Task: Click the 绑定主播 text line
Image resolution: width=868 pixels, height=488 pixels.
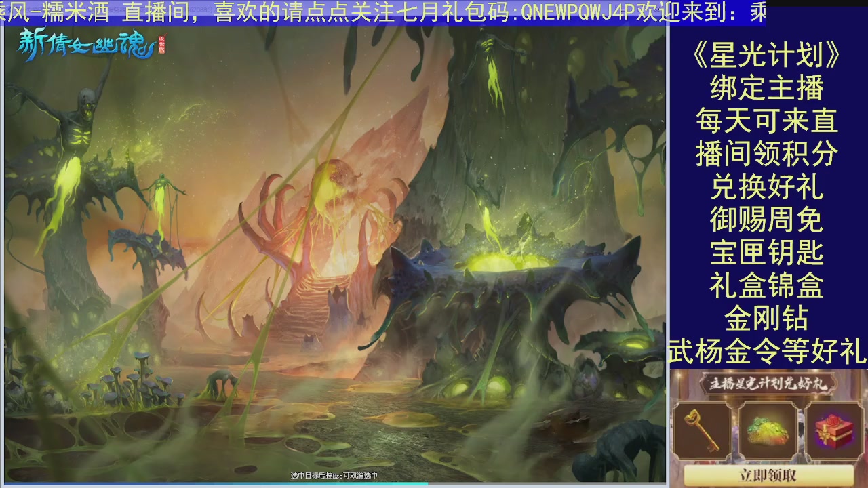Action: point(767,88)
